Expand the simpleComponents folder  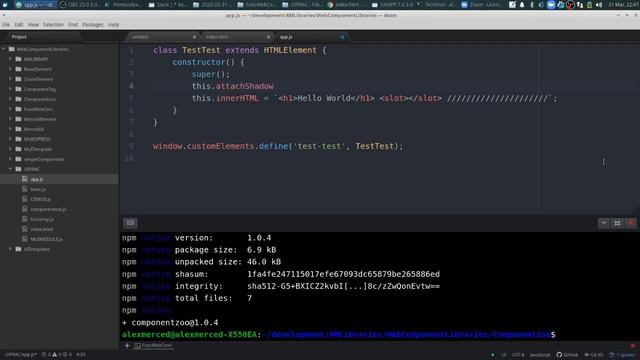point(11,159)
